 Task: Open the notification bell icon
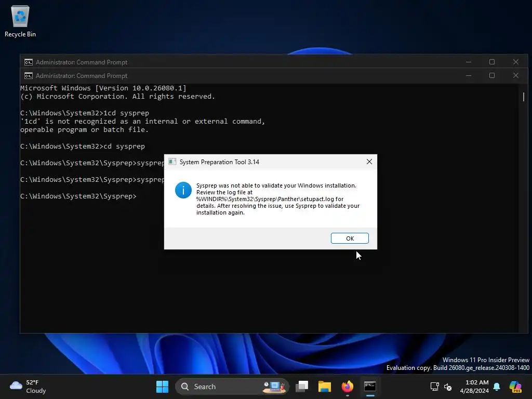pyautogui.click(x=497, y=387)
